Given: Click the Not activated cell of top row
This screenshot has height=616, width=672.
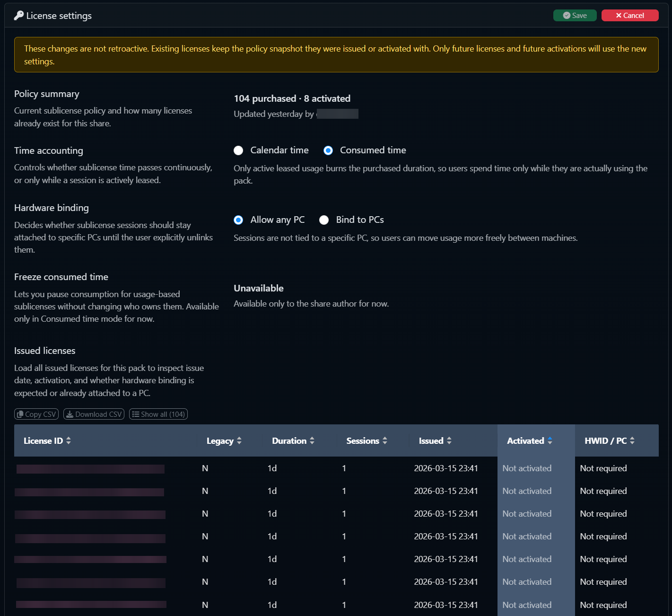Looking at the screenshot, I should click(x=527, y=468).
